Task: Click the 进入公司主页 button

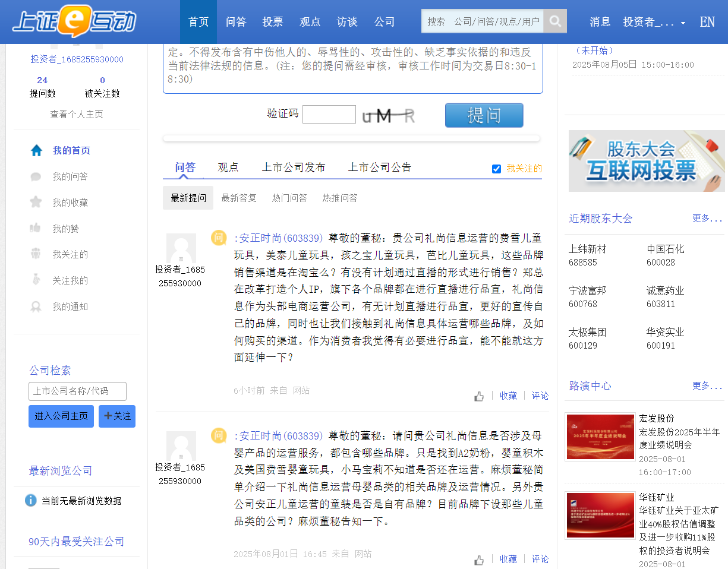Action: [61, 416]
